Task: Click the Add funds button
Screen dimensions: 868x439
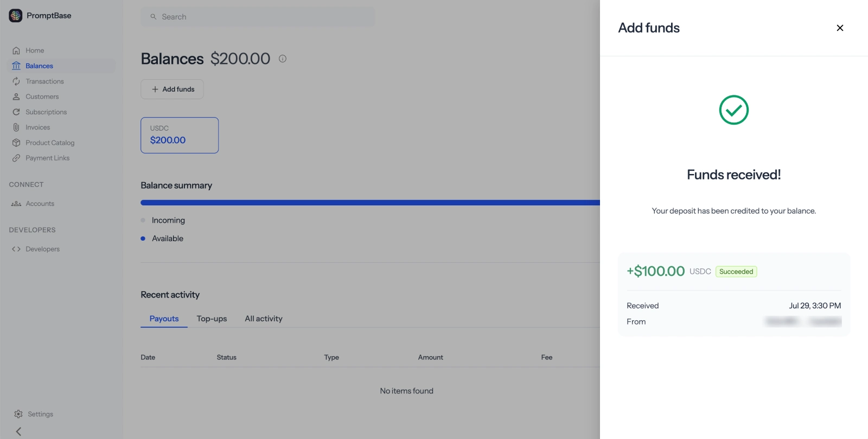Action: click(x=172, y=89)
